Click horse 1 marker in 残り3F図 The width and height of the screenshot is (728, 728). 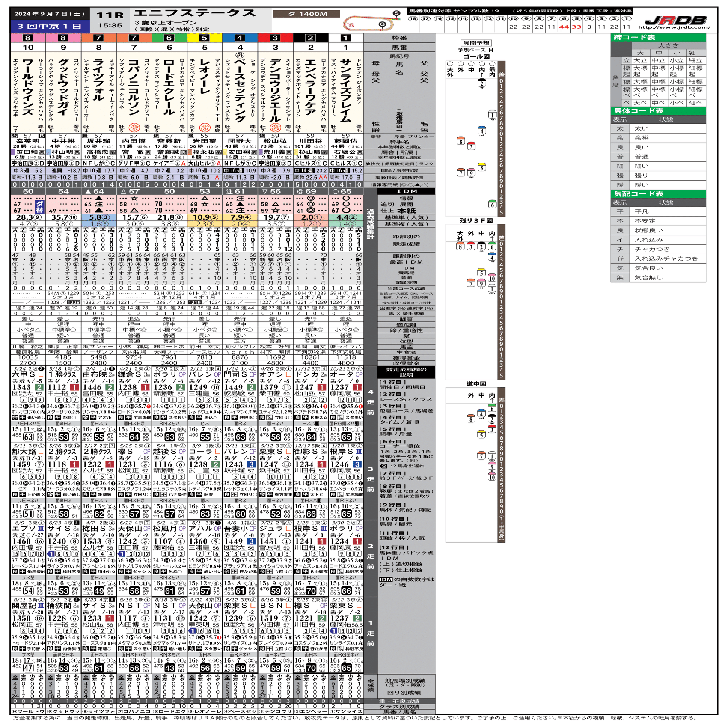tap(492, 288)
